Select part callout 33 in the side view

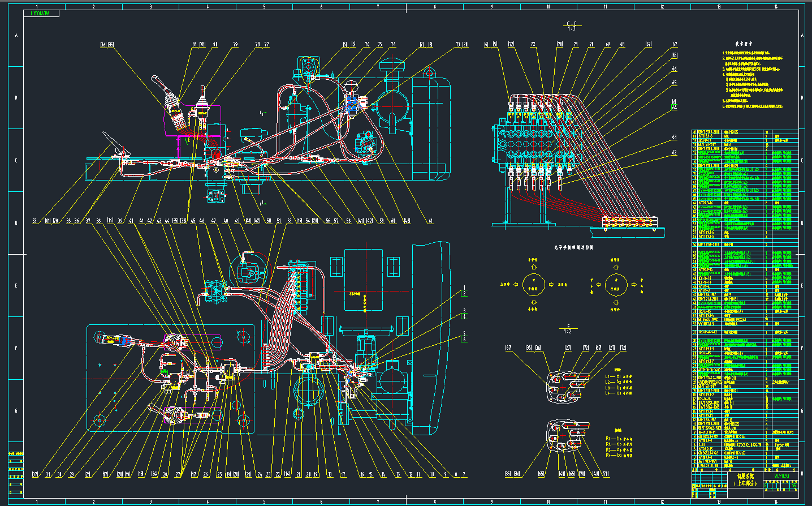[x=34, y=221]
